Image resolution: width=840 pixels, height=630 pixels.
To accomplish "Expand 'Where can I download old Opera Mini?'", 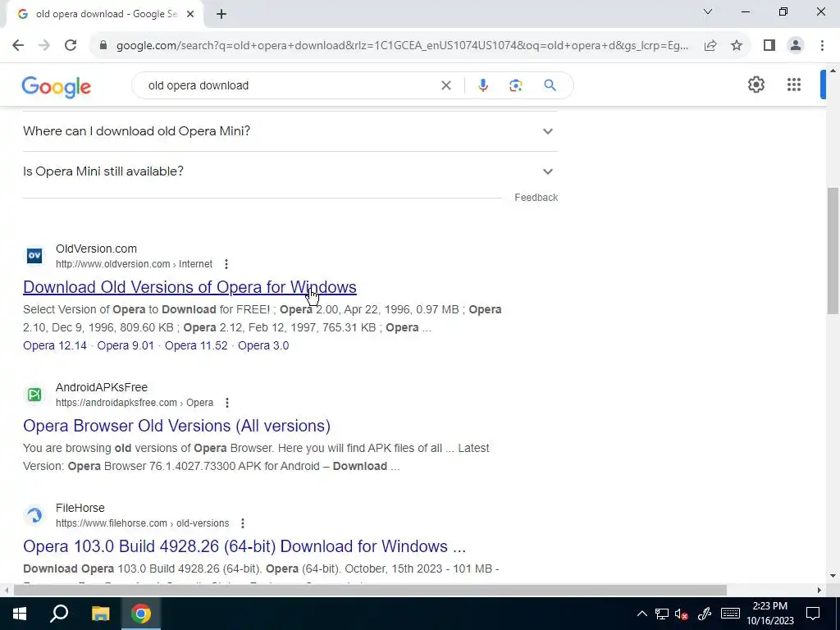I will [x=290, y=131].
